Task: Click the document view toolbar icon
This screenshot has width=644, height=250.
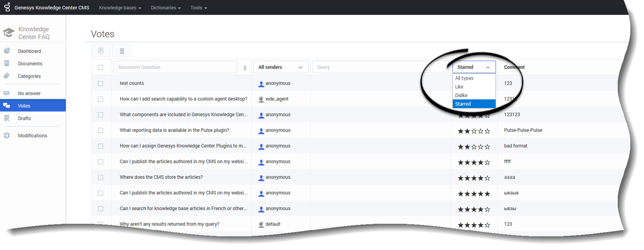Action: click(x=101, y=51)
